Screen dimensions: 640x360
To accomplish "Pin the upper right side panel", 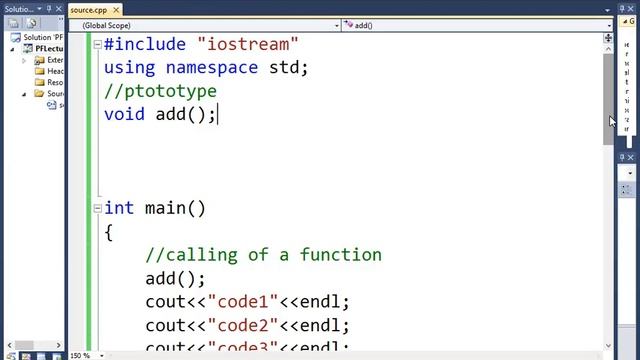I will tap(622, 8).
